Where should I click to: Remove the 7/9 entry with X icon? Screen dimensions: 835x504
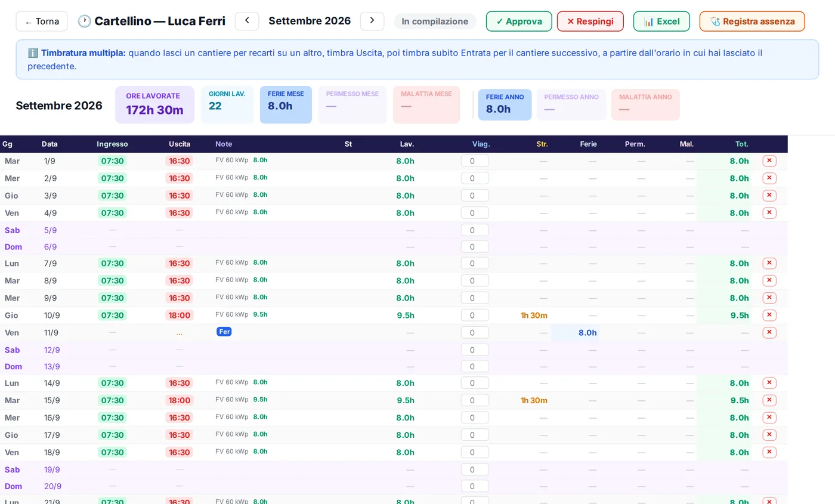click(769, 264)
